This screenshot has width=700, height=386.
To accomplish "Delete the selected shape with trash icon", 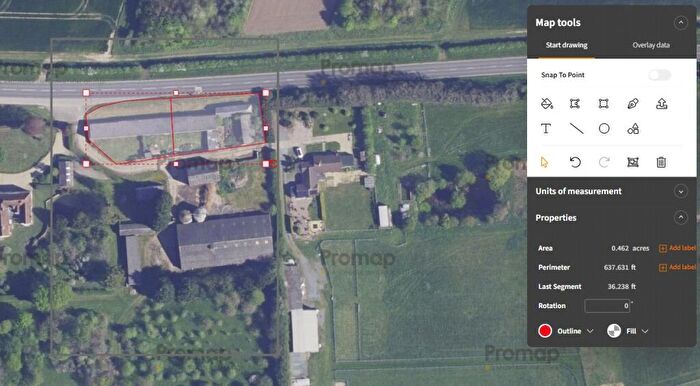I will coord(661,162).
